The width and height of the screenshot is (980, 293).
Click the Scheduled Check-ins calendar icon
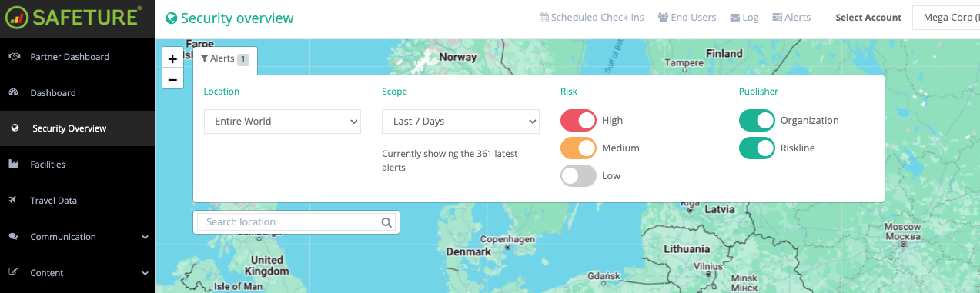pos(544,18)
